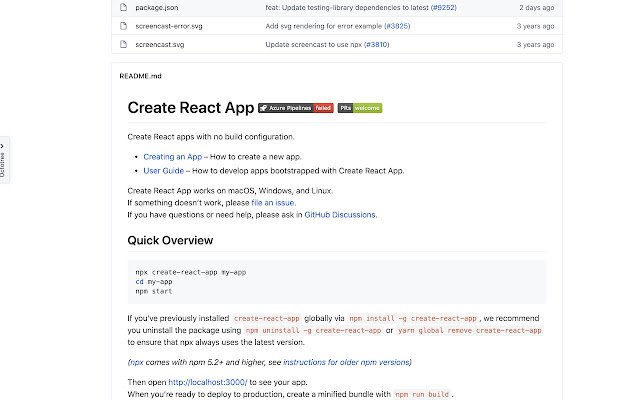Open the GitHub Discussions link
Image resolution: width=640 pixels, height=400 pixels.
click(x=340, y=215)
